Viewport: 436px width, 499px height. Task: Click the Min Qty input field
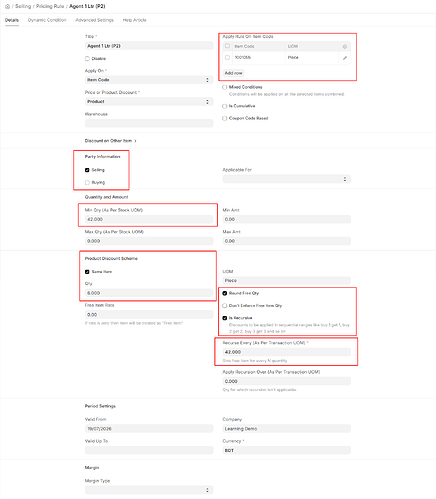[149, 219]
